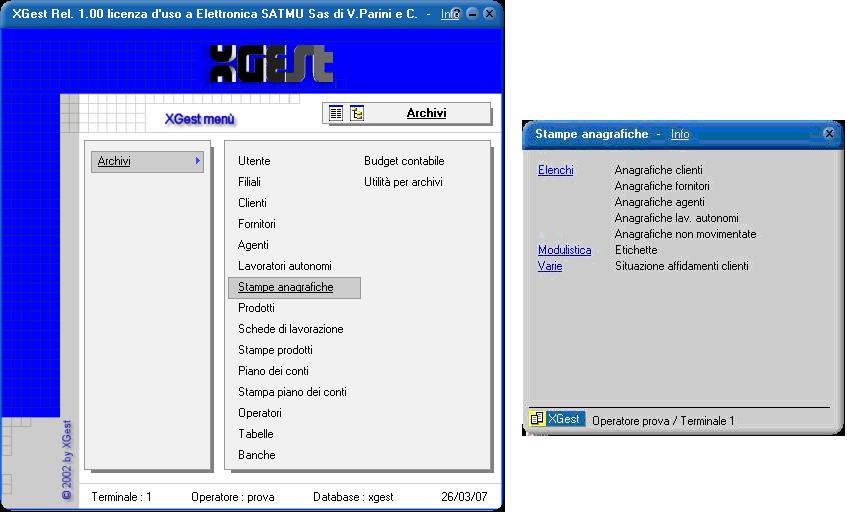Close the Stampe anagrafiche window
The width and height of the screenshot is (847, 514).
[x=829, y=133]
